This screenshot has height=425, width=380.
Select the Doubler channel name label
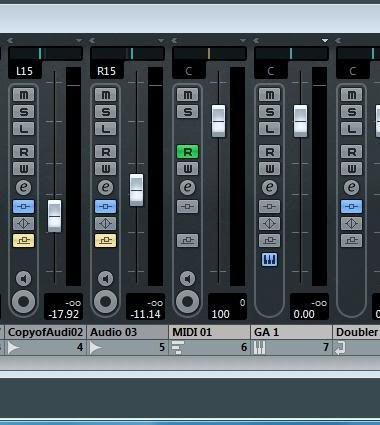click(x=357, y=332)
